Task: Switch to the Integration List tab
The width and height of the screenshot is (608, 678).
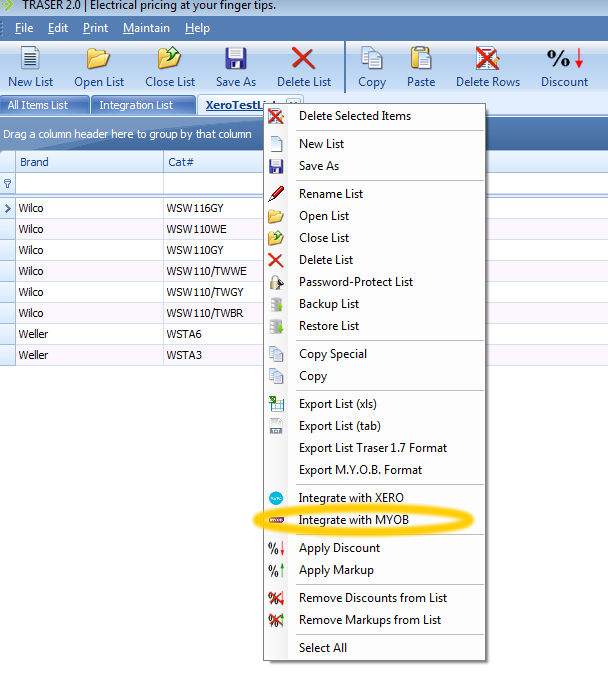Action: 143,105
